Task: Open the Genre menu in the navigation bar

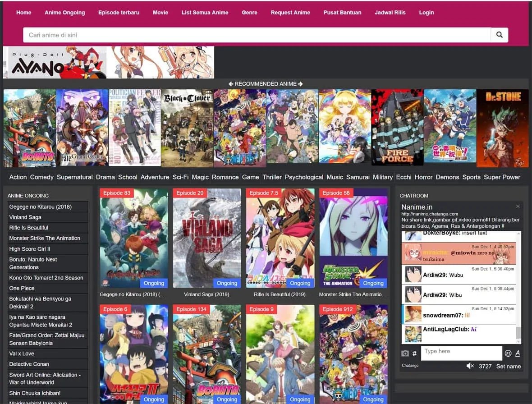Action: [x=249, y=13]
